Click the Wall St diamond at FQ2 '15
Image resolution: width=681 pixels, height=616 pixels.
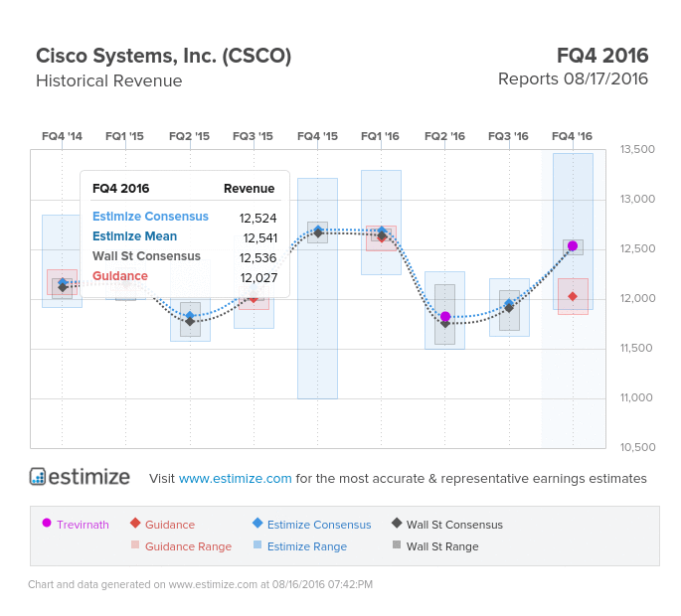click(190, 322)
